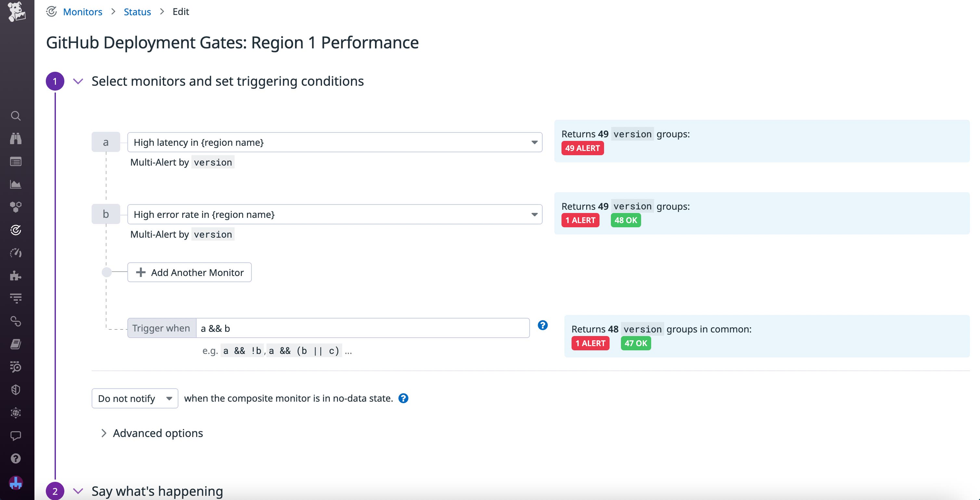Viewport: 980px width, 500px height.
Task: Open the Dashboards chart icon
Action: coord(16,184)
